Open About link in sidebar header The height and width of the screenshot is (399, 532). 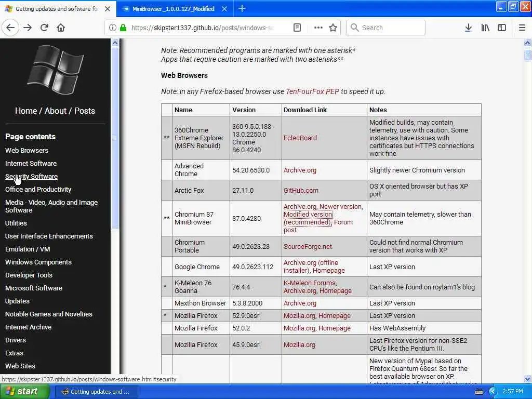click(56, 111)
